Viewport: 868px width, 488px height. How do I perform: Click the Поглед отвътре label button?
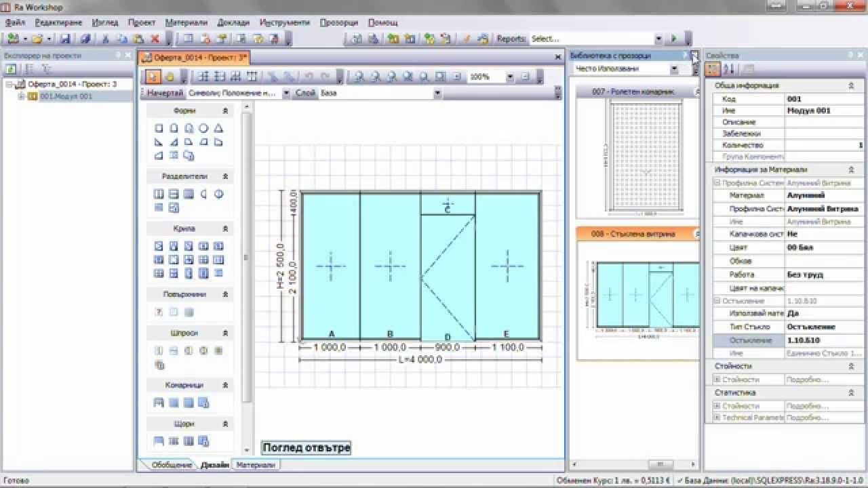tap(307, 447)
